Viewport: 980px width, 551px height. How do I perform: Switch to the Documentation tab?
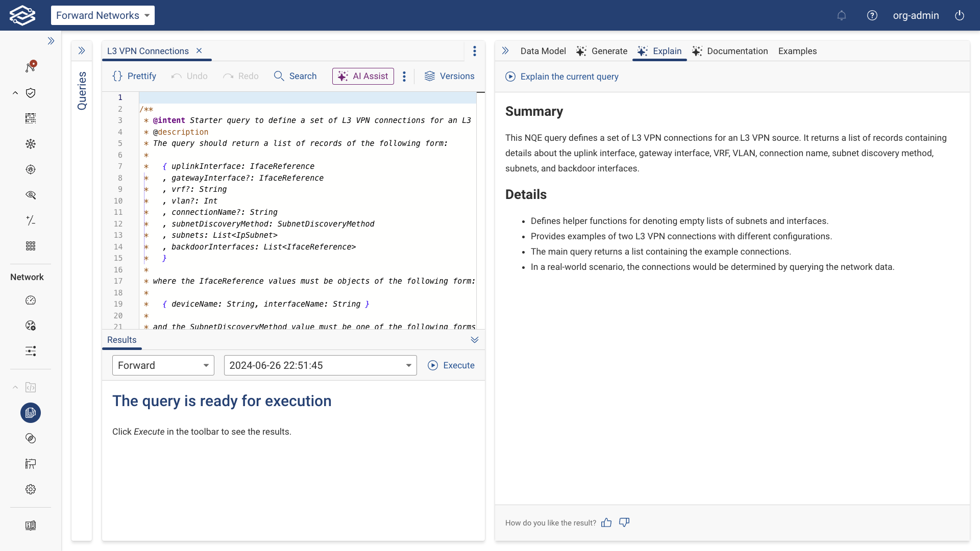coord(730,51)
